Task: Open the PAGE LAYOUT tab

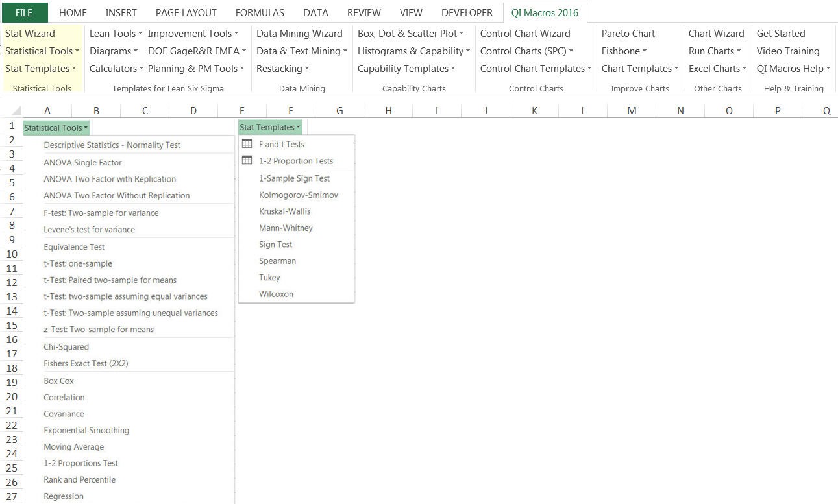Action: coord(186,12)
